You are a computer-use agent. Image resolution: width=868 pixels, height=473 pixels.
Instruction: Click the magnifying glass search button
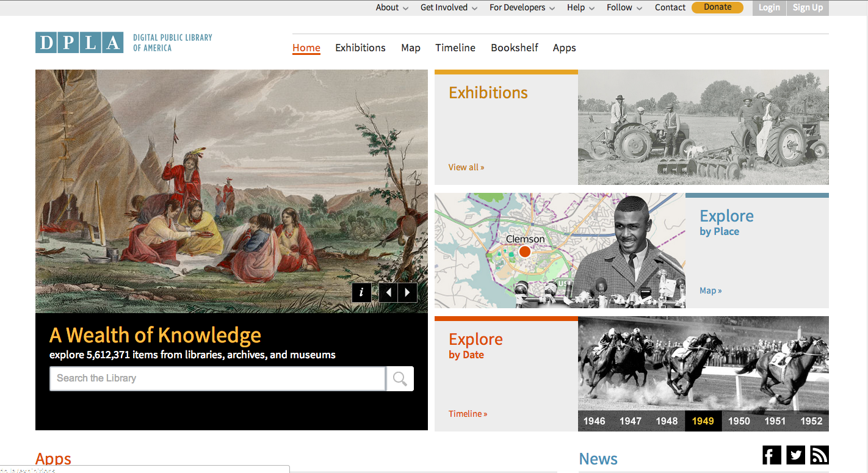coord(400,378)
